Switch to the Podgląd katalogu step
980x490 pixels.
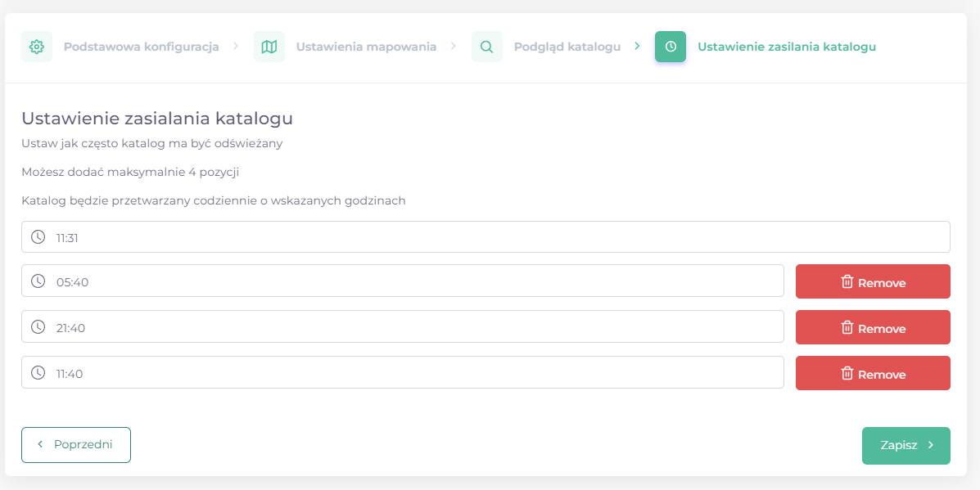click(x=567, y=47)
